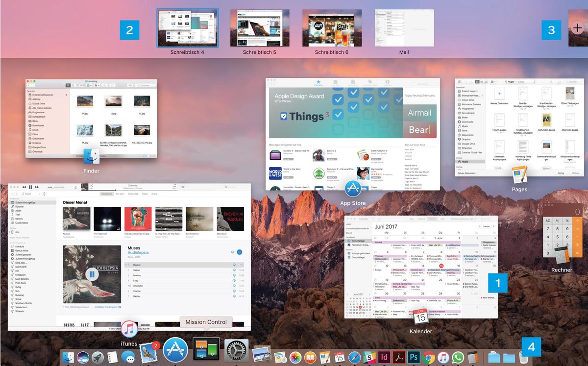
Task: Open Adobe Acrobat from the Dock
Action: [398, 358]
